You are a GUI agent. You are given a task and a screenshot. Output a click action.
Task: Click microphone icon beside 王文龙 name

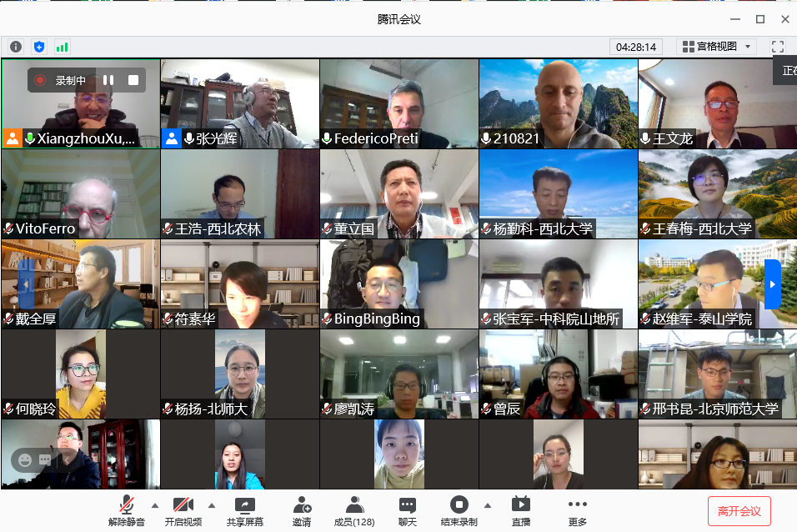click(x=645, y=138)
